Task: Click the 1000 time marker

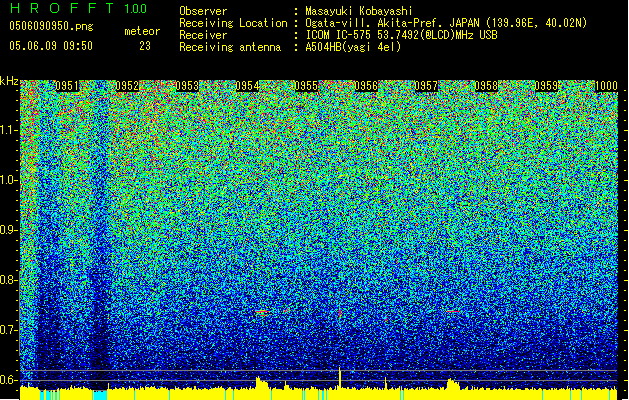Action: [606, 86]
